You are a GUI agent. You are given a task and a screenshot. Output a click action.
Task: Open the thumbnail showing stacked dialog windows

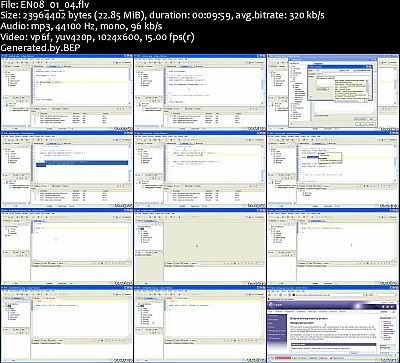(x=333, y=92)
